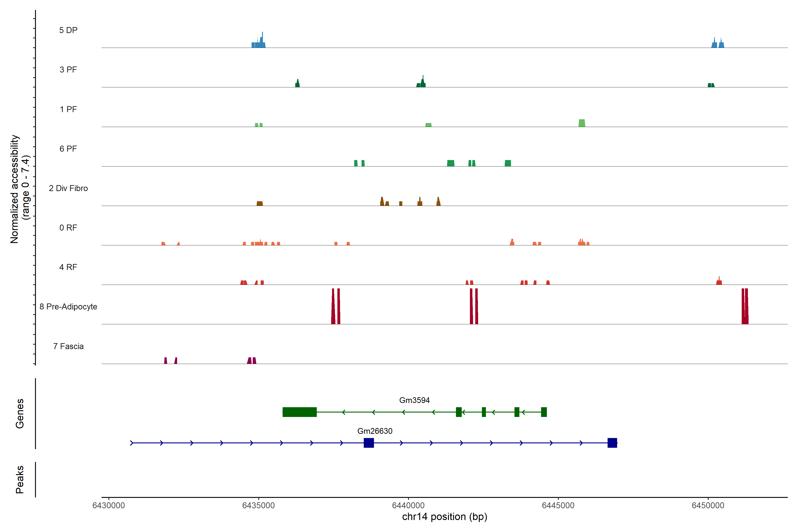Screen dimensions: 798x532
Task: Click the 6440000 x-axis tick label
Action: tap(408, 505)
